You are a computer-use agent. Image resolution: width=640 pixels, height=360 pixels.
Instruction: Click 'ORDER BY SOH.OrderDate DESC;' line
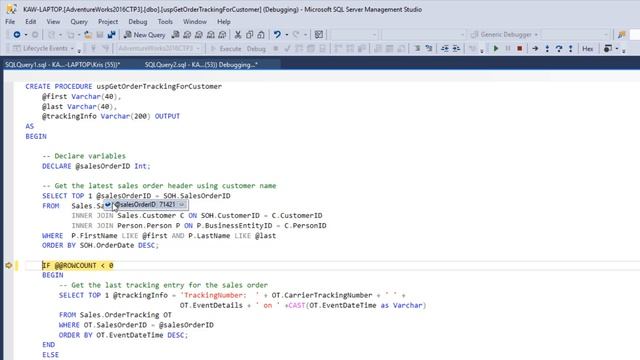[100, 245]
